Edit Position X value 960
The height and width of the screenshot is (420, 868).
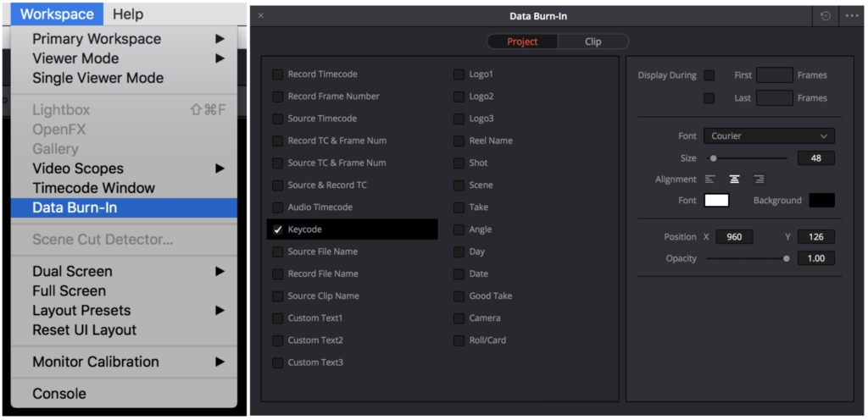(734, 236)
